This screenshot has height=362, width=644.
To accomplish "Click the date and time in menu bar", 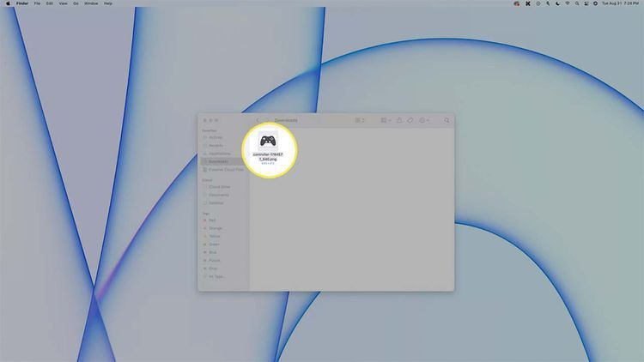I will click(623, 3).
